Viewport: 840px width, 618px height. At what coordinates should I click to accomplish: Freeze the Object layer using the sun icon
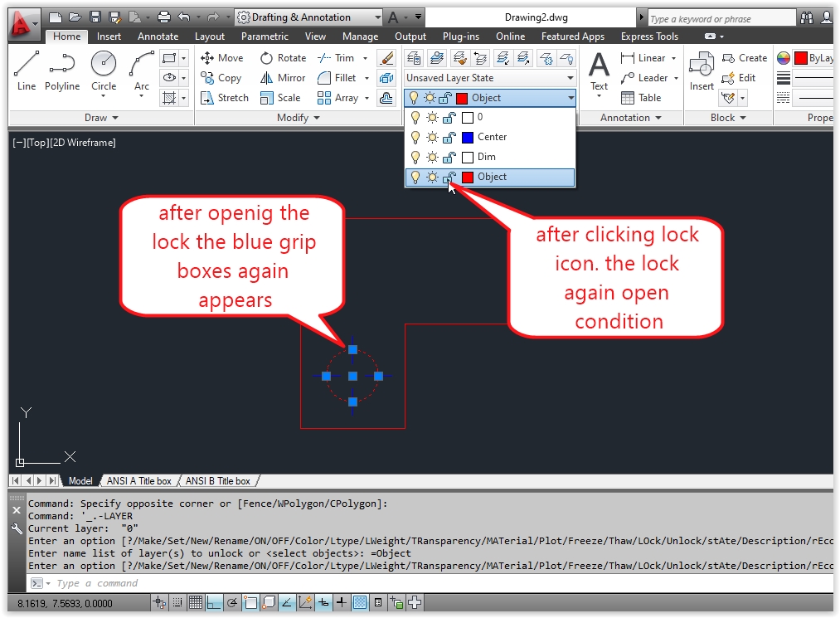coord(433,177)
